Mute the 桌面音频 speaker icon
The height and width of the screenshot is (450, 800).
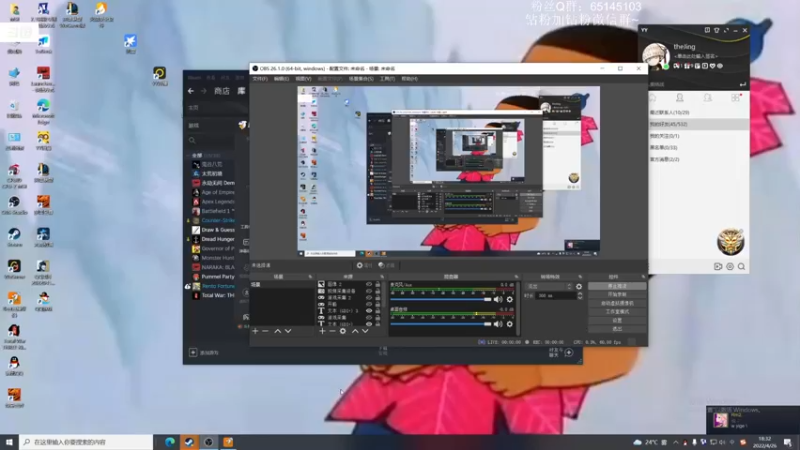[x=498, y=324]
